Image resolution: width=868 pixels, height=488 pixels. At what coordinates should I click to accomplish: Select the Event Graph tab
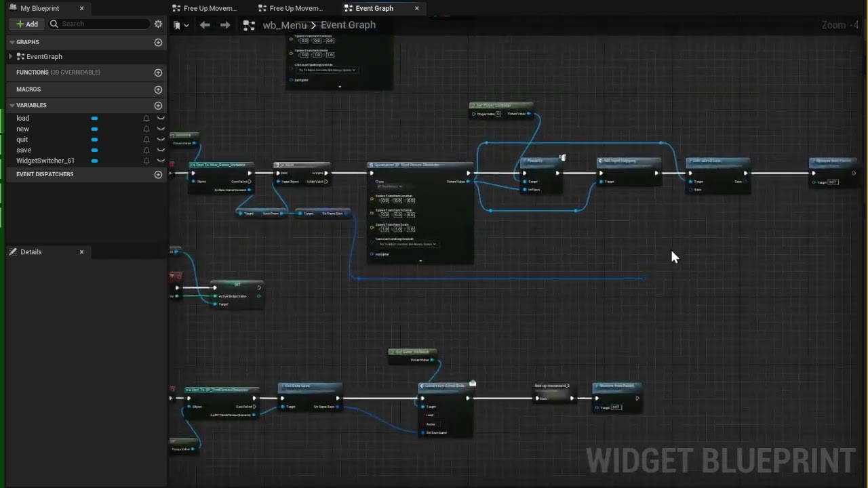[x=374, y=8]
